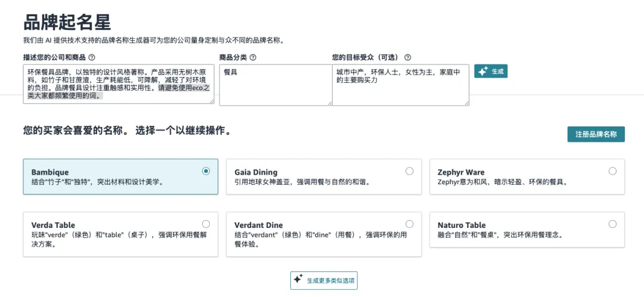Click help icon beside 描述您的公司和商品
The image size is (644, 297).
[92, 57]
